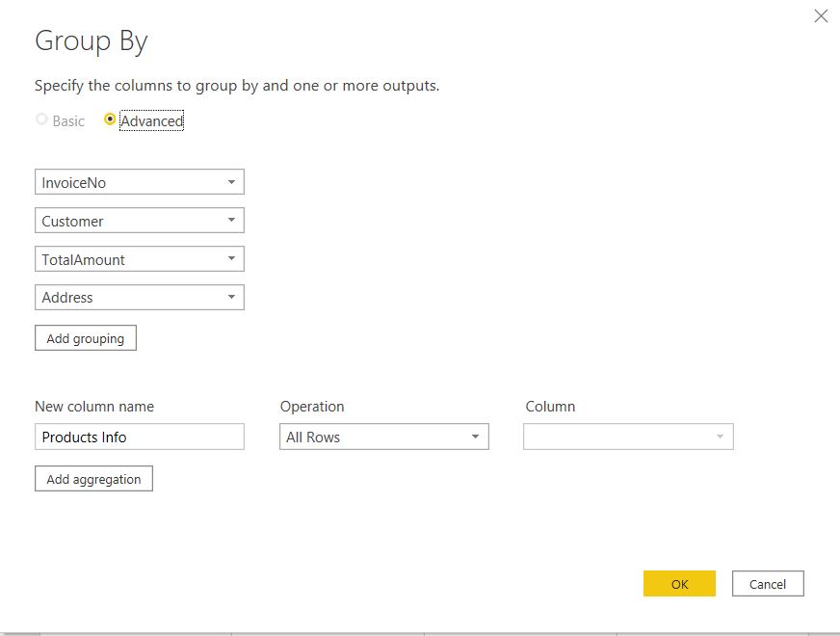The height and width of the screenshot is (636, 840).
Task: Expand the TotalAmount grouping dropdown
Action: (139, 259)
